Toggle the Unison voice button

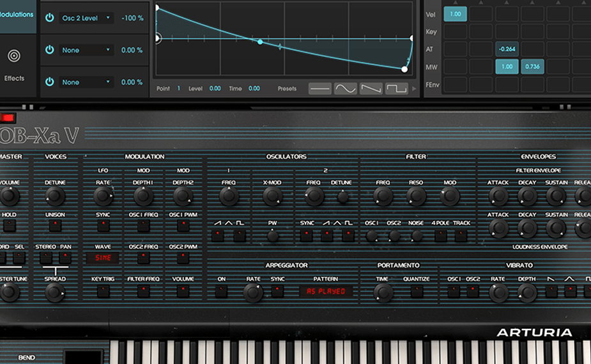tap(55, 226)
